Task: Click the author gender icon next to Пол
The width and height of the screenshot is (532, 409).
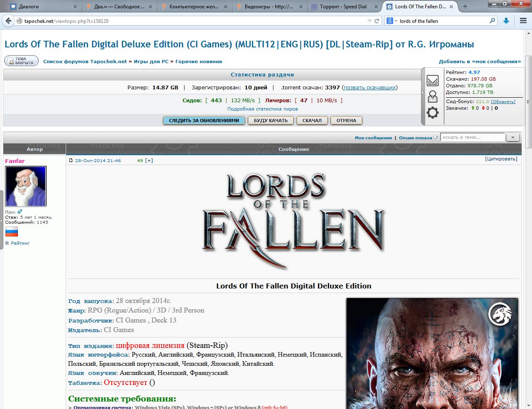Action: coord(20,212)
